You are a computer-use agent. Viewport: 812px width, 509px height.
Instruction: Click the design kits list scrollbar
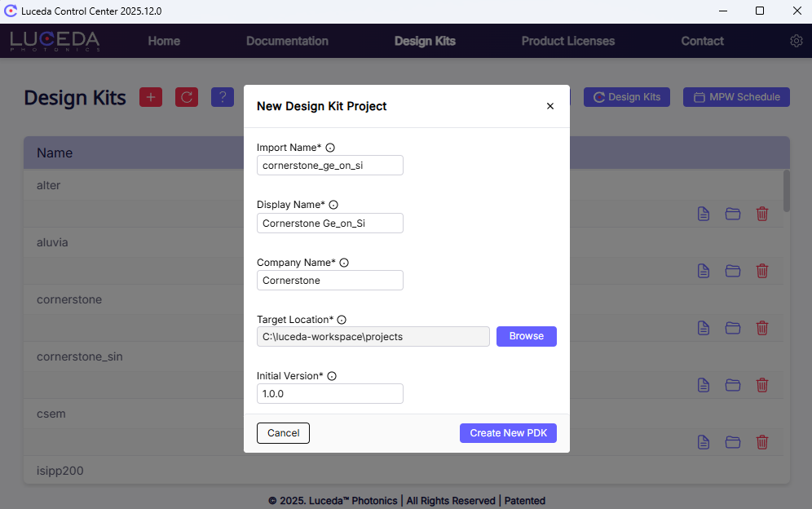point(786,191)
